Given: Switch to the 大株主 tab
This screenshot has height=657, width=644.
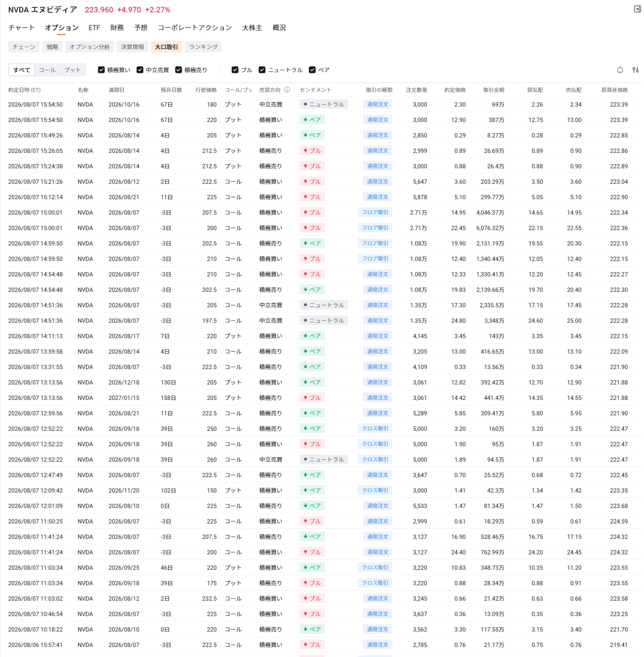Looking at the screenshot, I should (252, 27).
